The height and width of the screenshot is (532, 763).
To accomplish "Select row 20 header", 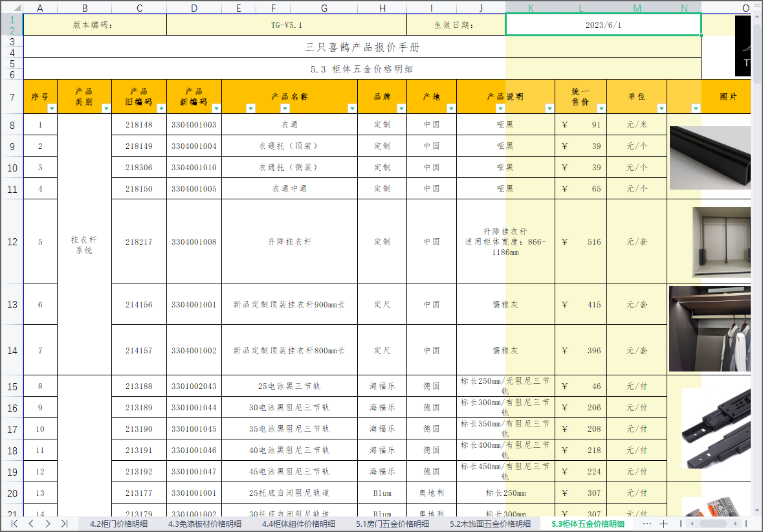I will (12, 494).
